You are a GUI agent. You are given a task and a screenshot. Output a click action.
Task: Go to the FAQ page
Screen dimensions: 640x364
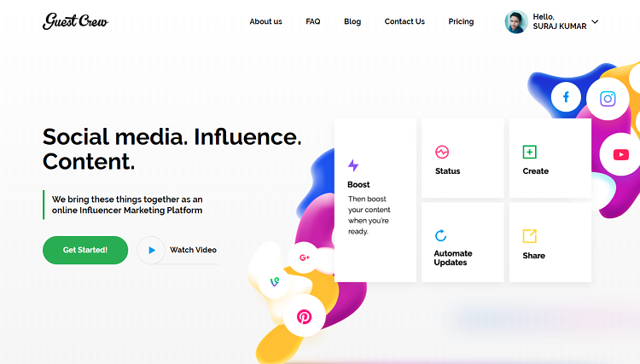313,21
